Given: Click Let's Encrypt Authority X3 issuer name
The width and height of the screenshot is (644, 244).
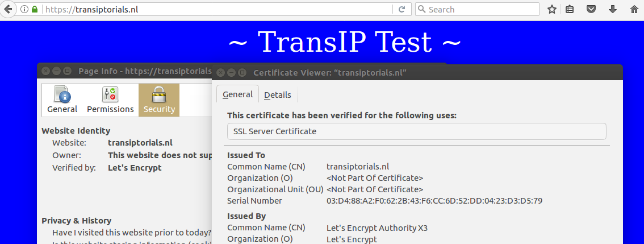Looking at the screenshot, I should pos(377,228).
